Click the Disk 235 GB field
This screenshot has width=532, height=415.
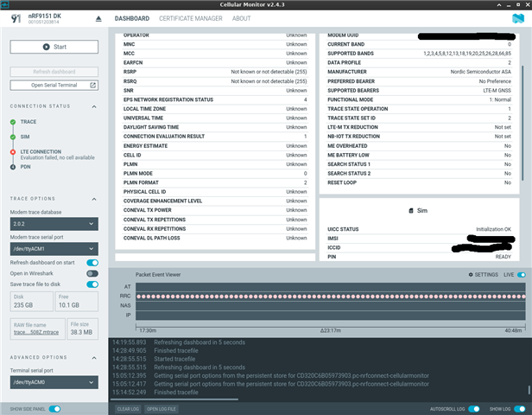[32, 302]
